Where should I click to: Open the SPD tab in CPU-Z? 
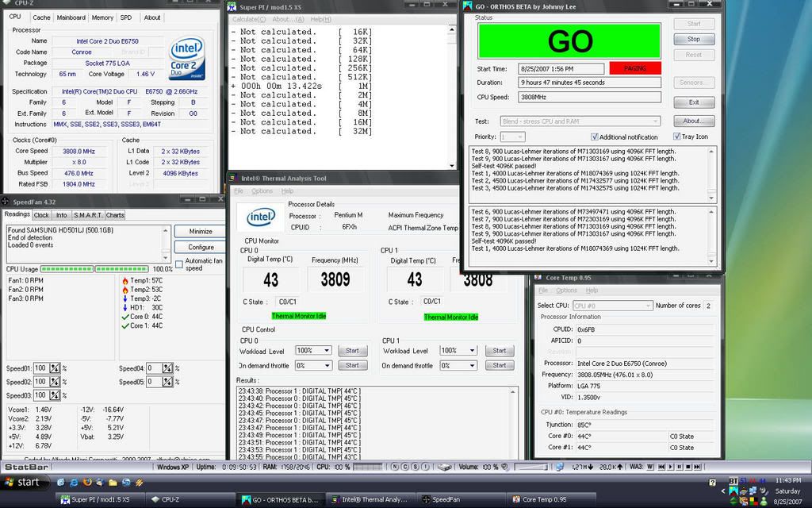pos(126,17)
